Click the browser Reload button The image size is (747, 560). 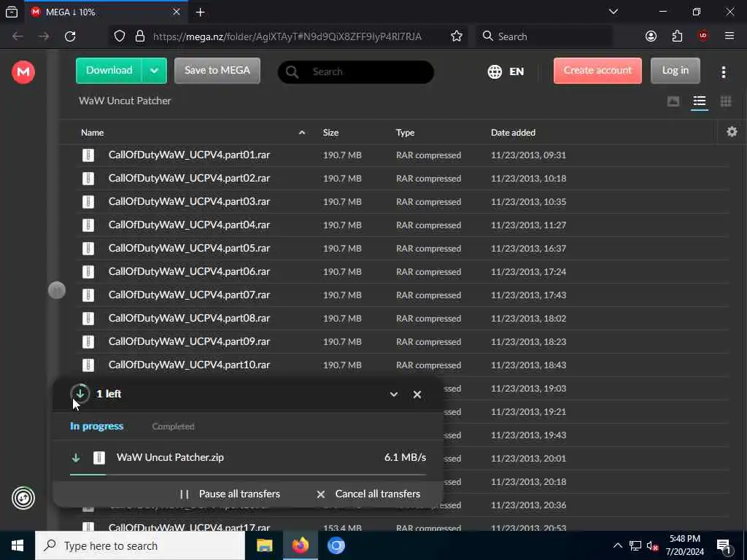[70, 36]
